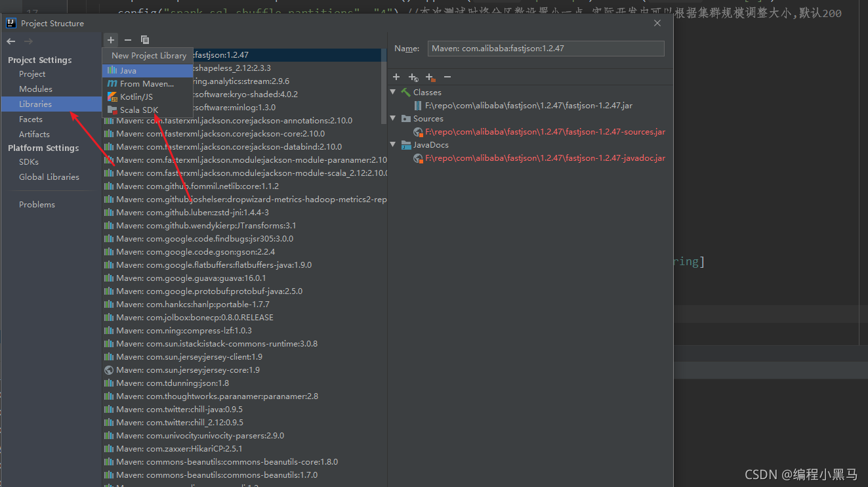The height and width of the screenshot is (487, 868).
Task: Click the library Name input field
Action: click(x=546, y=49)
